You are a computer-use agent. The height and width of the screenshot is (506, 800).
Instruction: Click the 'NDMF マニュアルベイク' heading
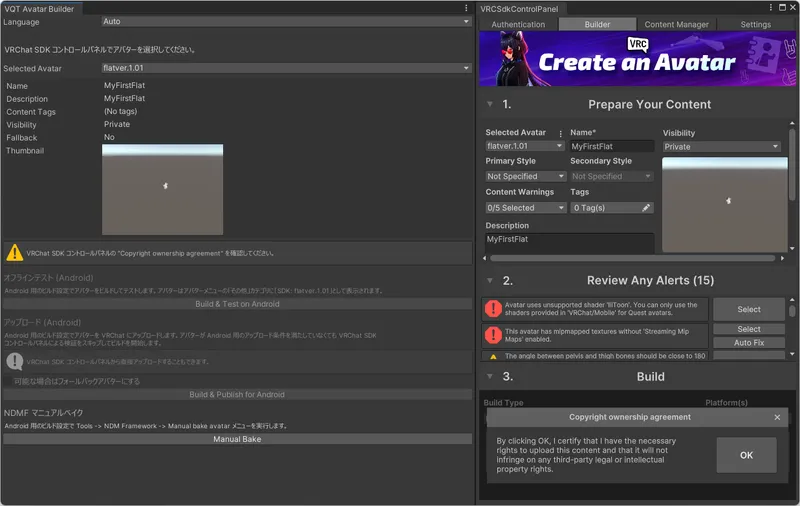(x=43, y=413)
